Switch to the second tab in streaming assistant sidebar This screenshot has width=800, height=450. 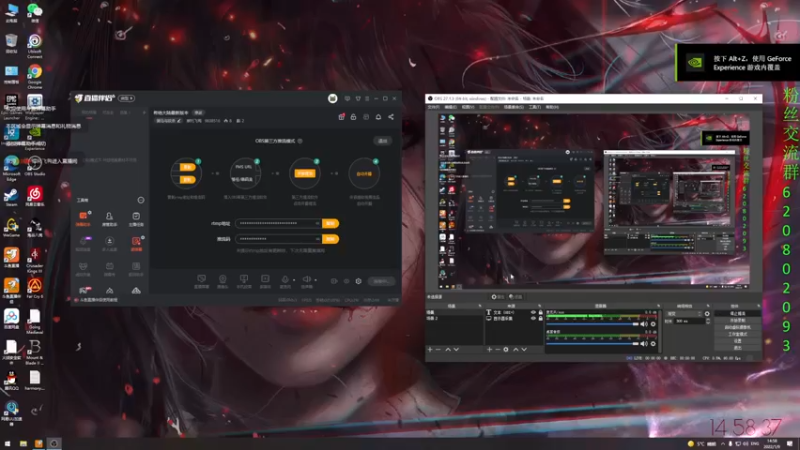108,113
